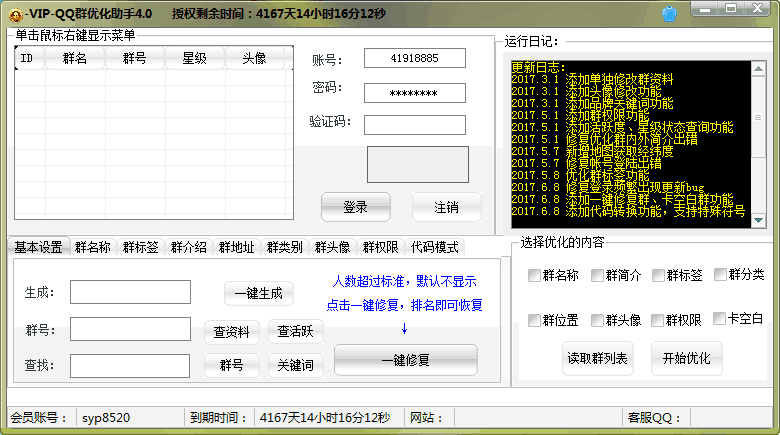Click the 群号 column header in table
Viewport: 780px width, 435px height.
click(135, 58)
